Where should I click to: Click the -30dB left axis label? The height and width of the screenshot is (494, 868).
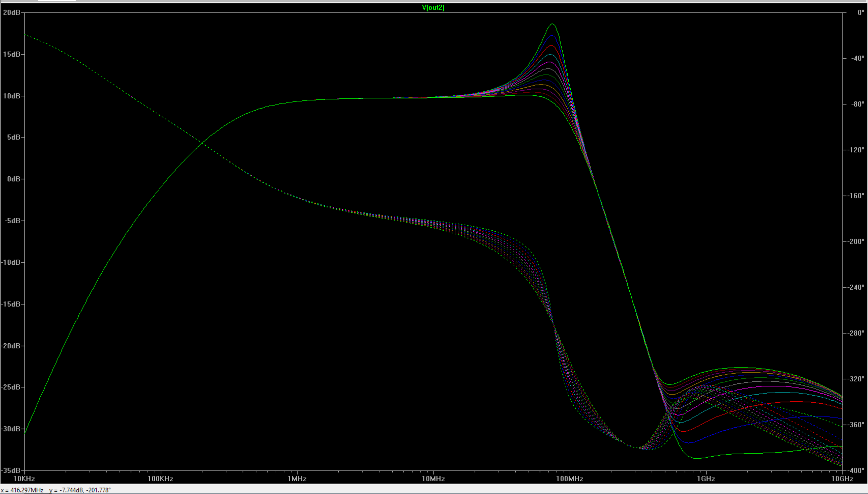(x=11, y=429)
